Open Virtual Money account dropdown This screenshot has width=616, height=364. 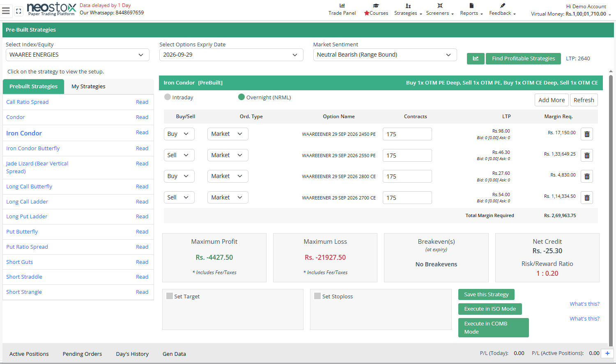click(571, 14)
